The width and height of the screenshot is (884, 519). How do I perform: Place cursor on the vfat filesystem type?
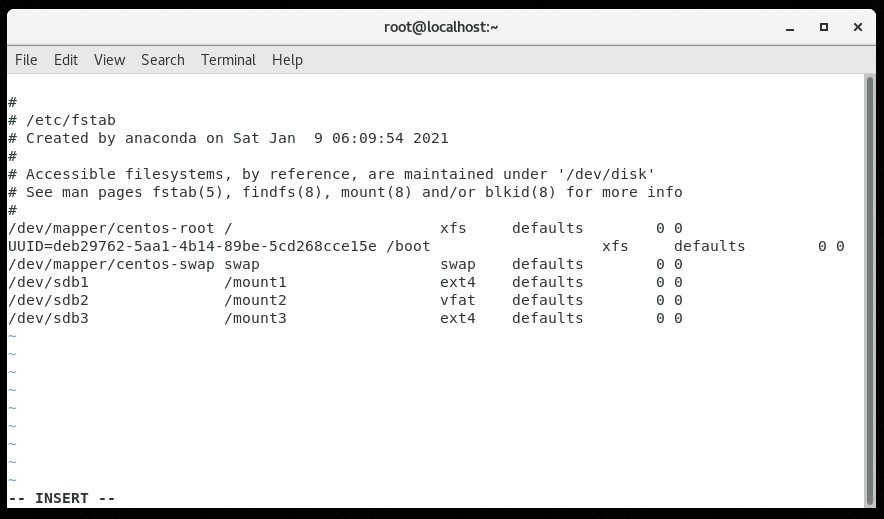pos(458,300)
